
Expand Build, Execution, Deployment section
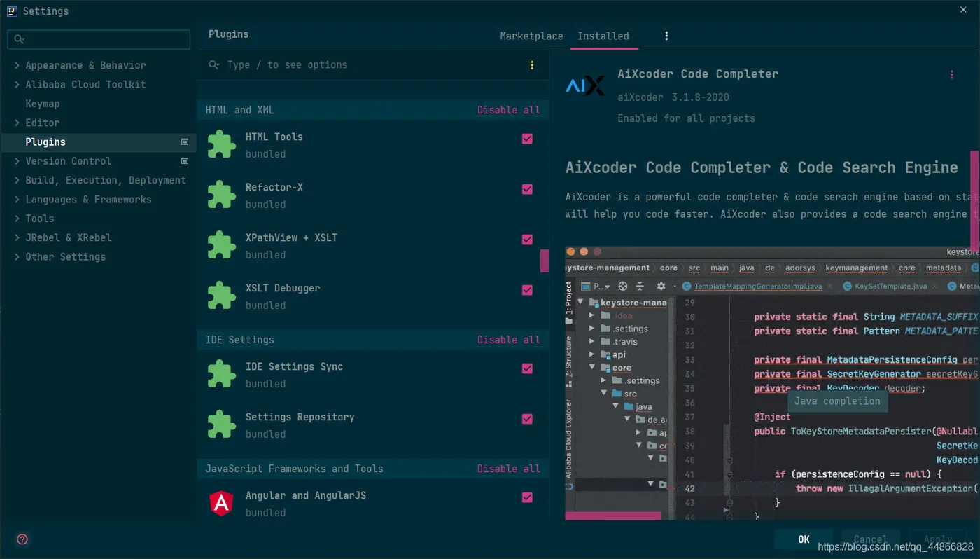pyautogui.click(x=17, y=180)
